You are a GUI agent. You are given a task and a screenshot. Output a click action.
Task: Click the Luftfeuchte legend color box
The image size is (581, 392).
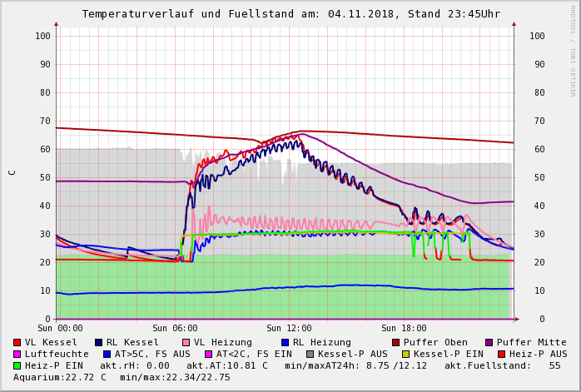(x=17, y=354)
